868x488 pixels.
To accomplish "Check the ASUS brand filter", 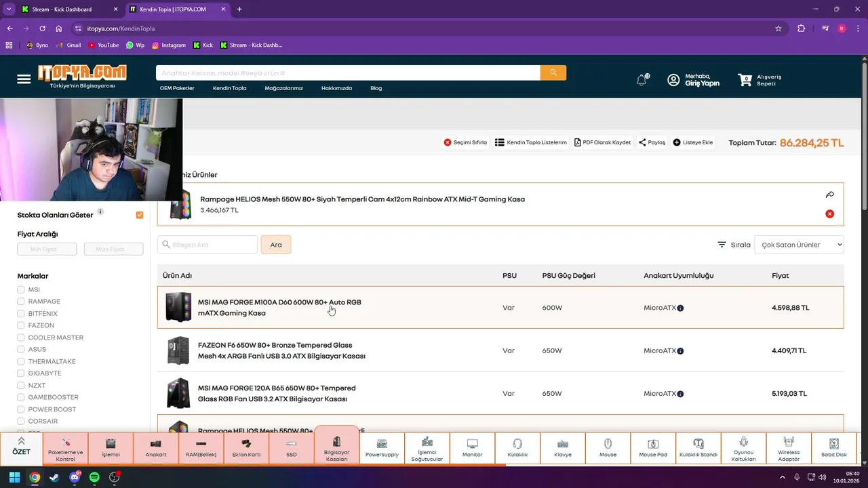I will click(21, 350).
